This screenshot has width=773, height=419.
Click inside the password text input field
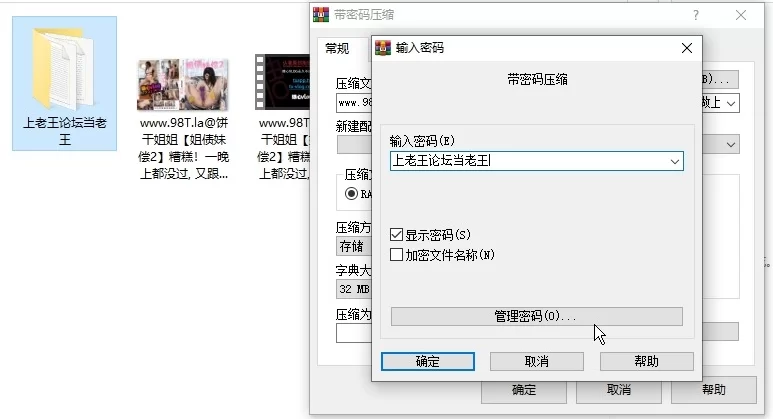click(x=525, y=160)
